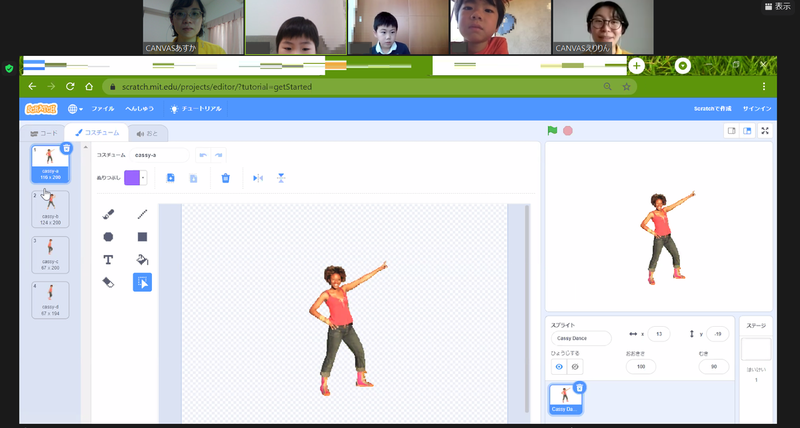
Task: Click the サインイン link
Action: pos(757,108)
